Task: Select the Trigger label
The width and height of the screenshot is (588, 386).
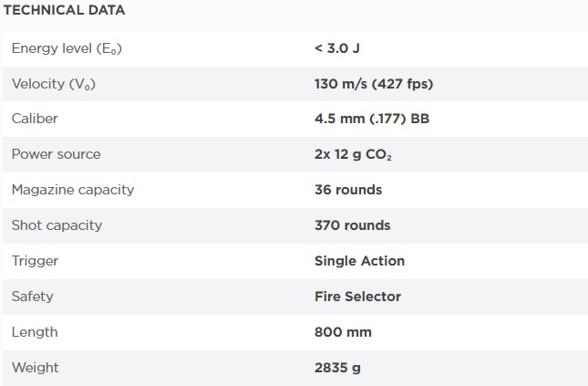Action: point(35,261)
